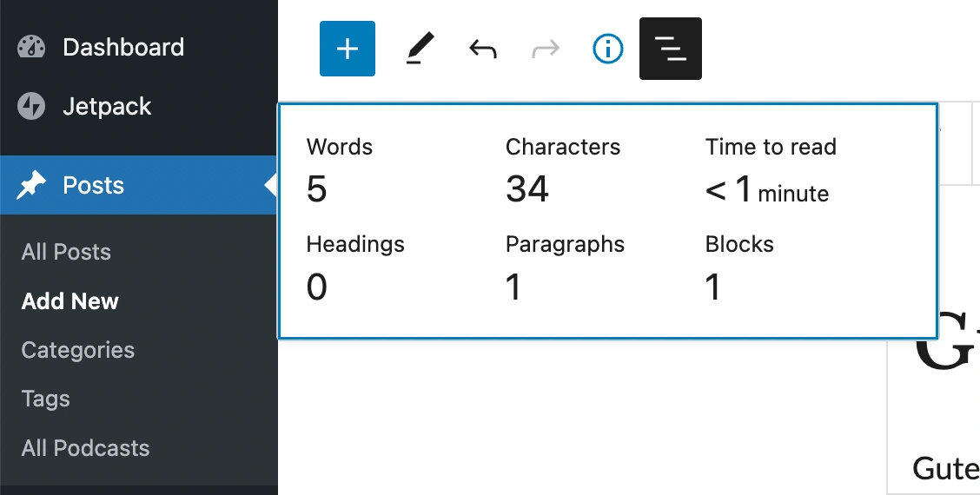This screenshot has height=495, width=980.
Task: Open the block inserter plus button
Action: click(x=348, y=49)
